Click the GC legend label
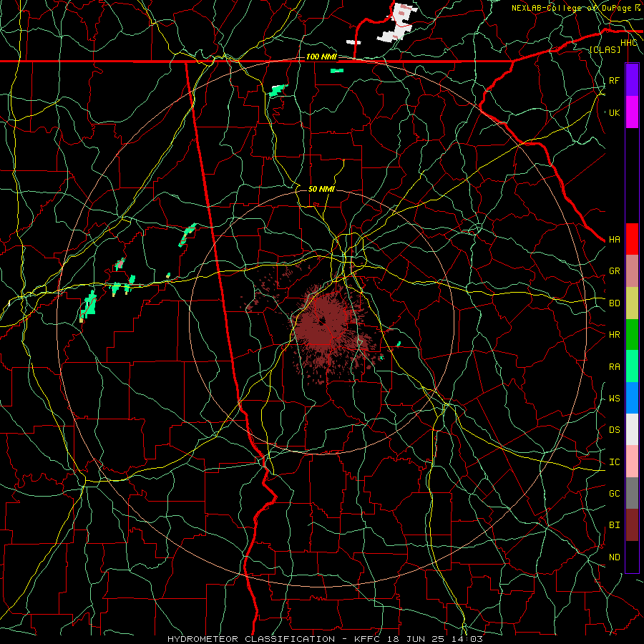The width and height of the screenshot is (644, 644). (x=614, y=494)
